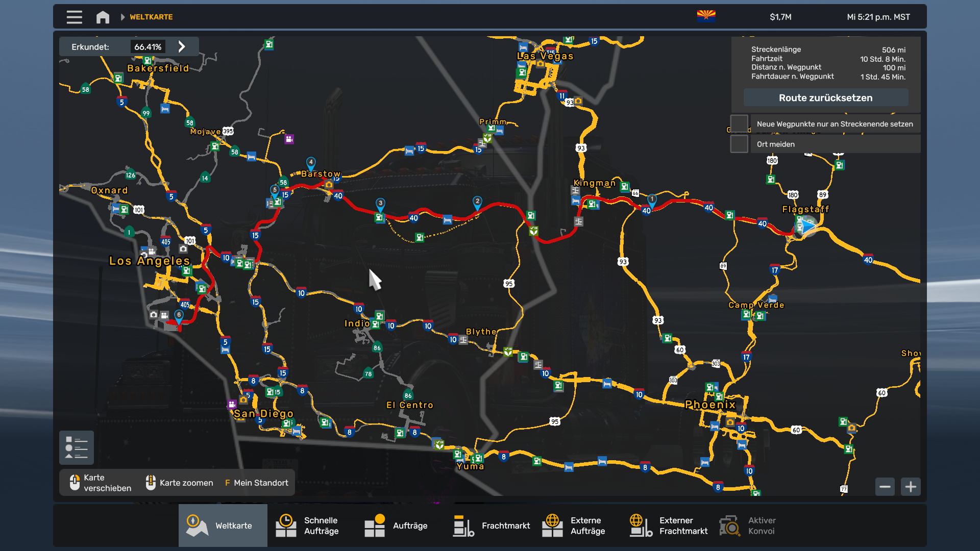The image size is (980, 551).
Task: Click the breadcrumb arrow before WELTKARTE
Action: click(x=122, y=17)
